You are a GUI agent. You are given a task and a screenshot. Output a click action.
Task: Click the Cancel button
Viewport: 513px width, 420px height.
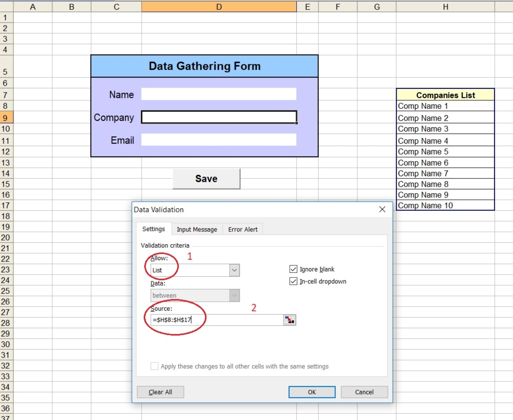364,392
